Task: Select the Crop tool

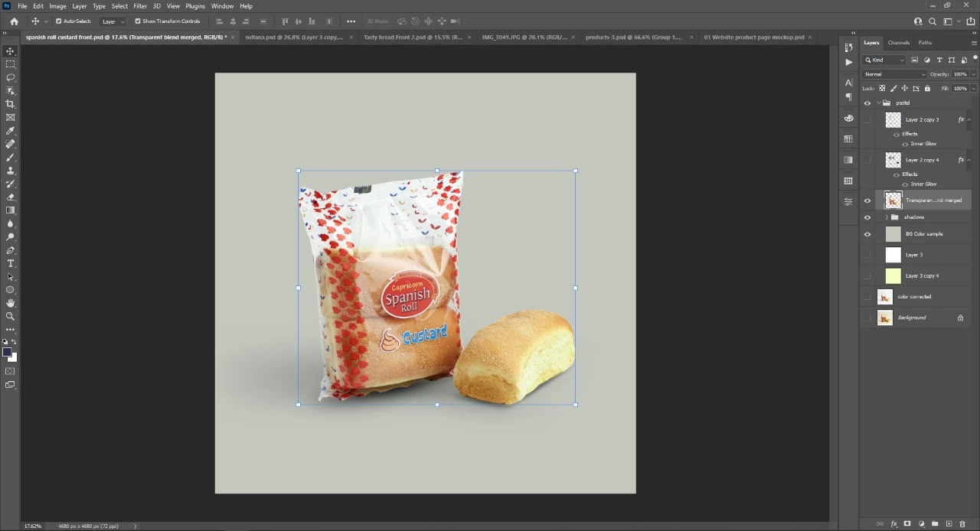Action: [x=10, y=104]
